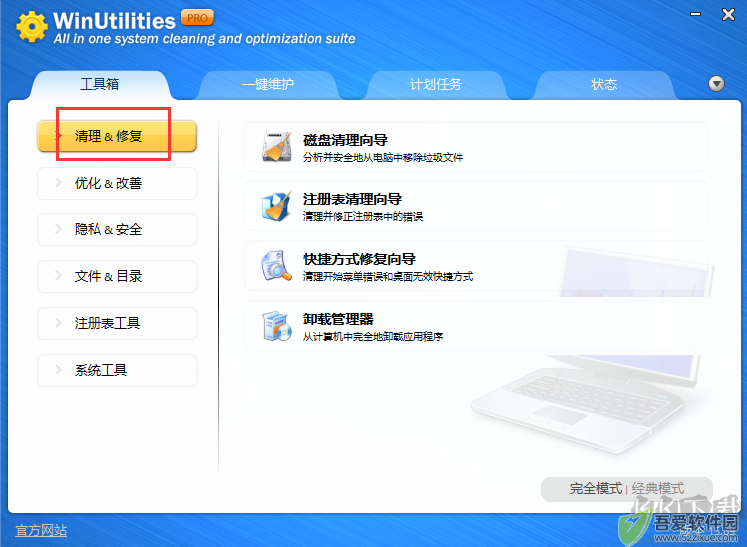The image size is (747, 547).
Task: Click description 从计算机中完全地卸载应用程序
Action: [x=373, y=336]
